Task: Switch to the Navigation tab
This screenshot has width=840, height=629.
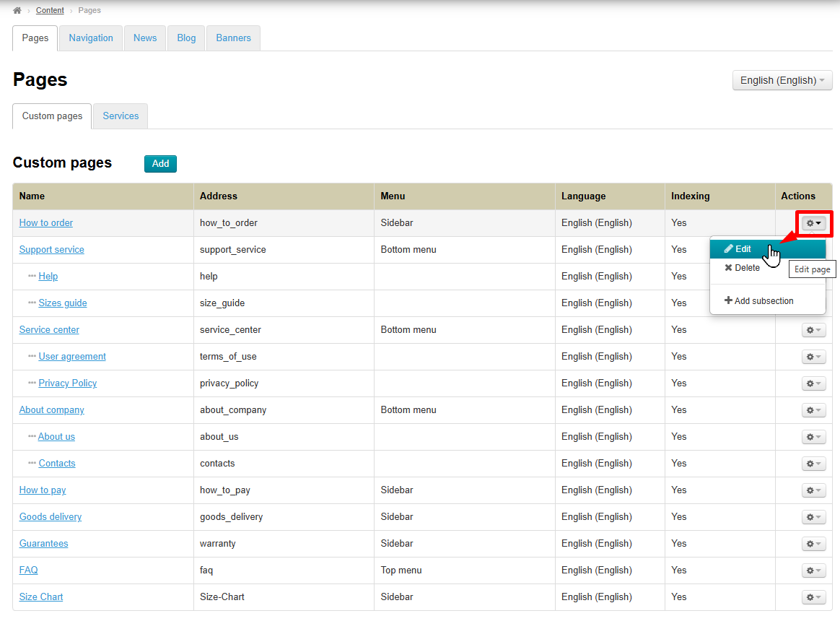Action: click(91, 38)
